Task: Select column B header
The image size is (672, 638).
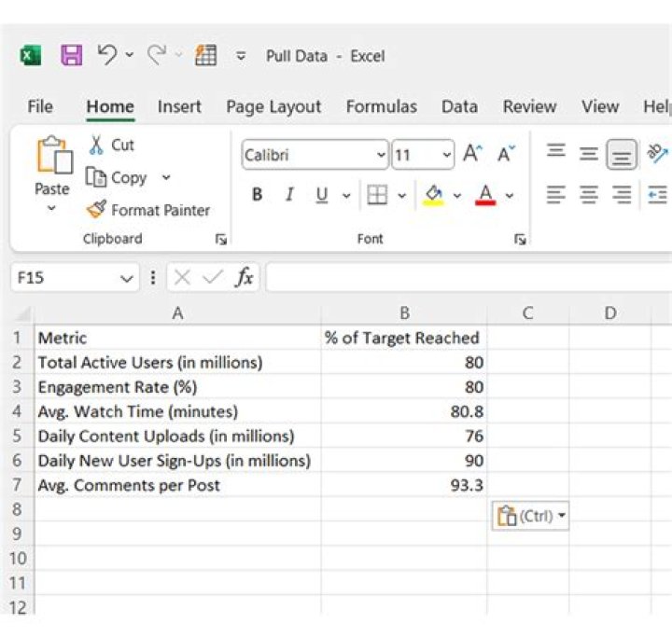Action: coord(404,313)
